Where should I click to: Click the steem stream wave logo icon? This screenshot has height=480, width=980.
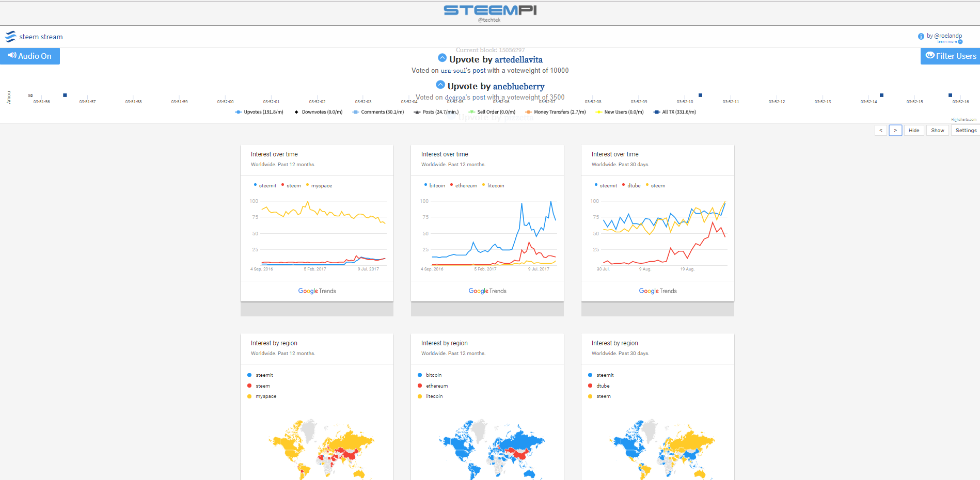[11, 37]
